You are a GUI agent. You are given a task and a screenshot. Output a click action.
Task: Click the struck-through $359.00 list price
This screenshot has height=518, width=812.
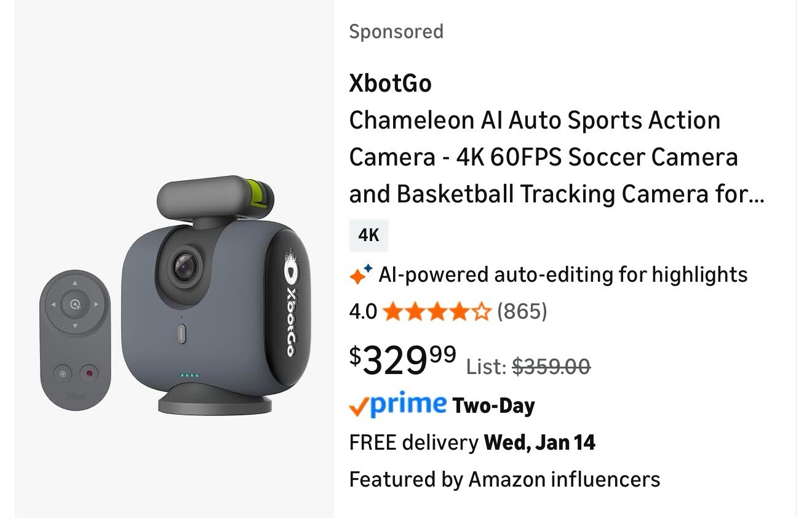pos(551,367)
